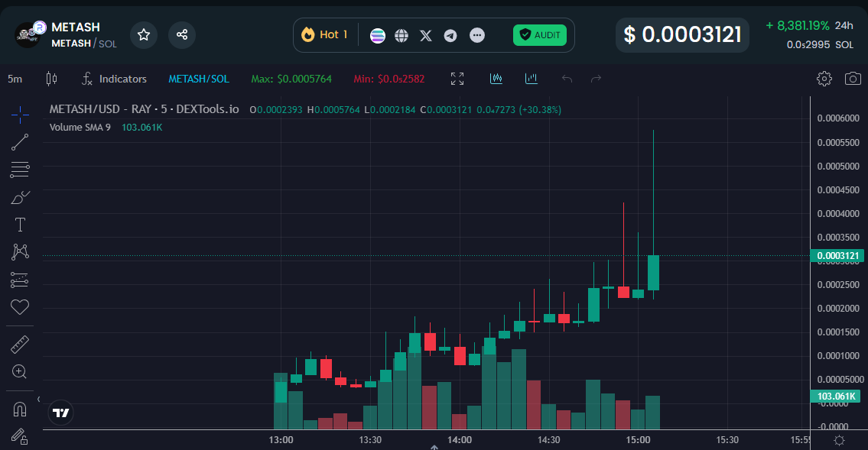868x450 pixels.
Task: Select the bar volume chart icon
Action: pos(532,79)
